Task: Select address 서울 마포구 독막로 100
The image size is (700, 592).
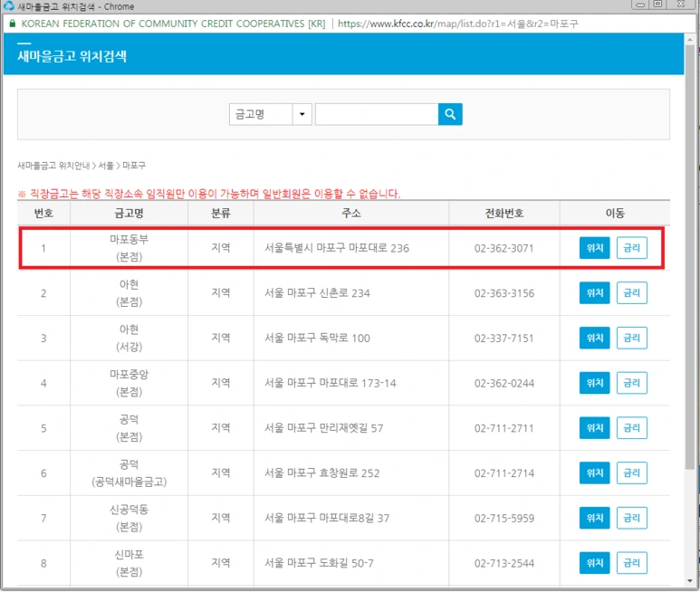Action: [317, 339]
